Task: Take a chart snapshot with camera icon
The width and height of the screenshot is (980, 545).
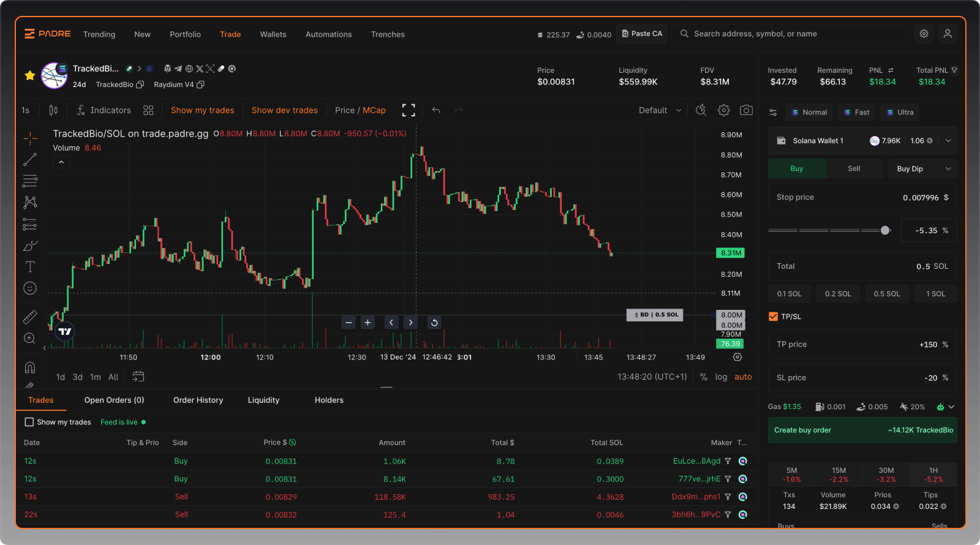Action: coord(746,110)
